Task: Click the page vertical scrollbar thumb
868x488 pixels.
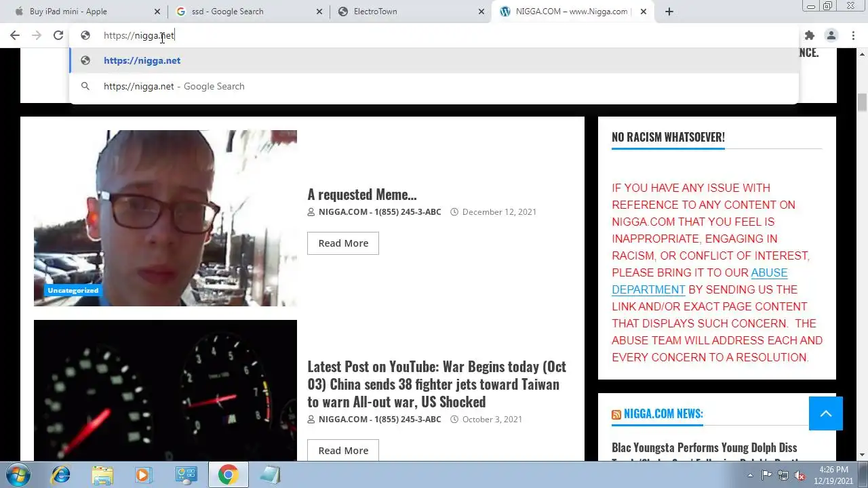Action: [x=862, y=103]
